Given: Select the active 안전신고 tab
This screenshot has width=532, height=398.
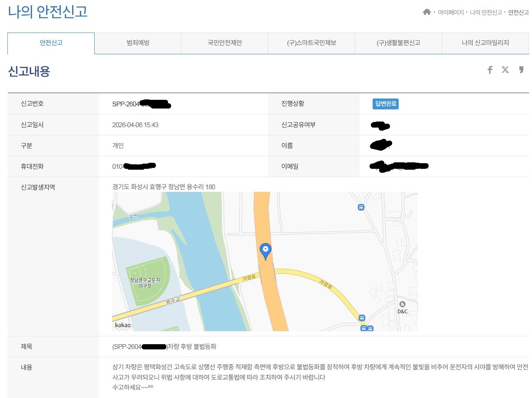Looking at the screenshot, I should tap(51, 43).
